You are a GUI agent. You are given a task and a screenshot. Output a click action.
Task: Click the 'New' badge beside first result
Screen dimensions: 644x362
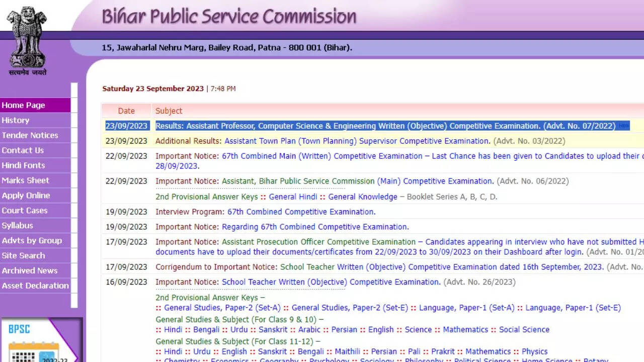click(x=624, y=126)
